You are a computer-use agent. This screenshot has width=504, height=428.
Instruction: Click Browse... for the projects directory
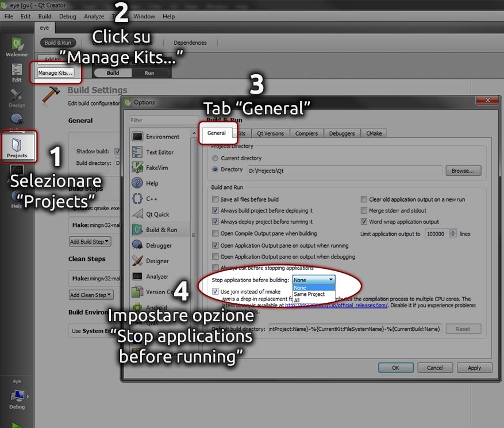click(463, 171)
